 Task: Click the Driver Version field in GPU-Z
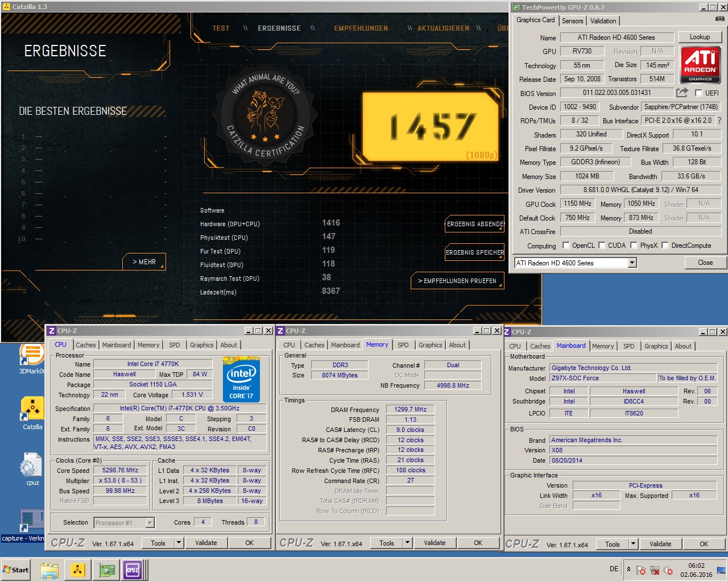(641, 190)
